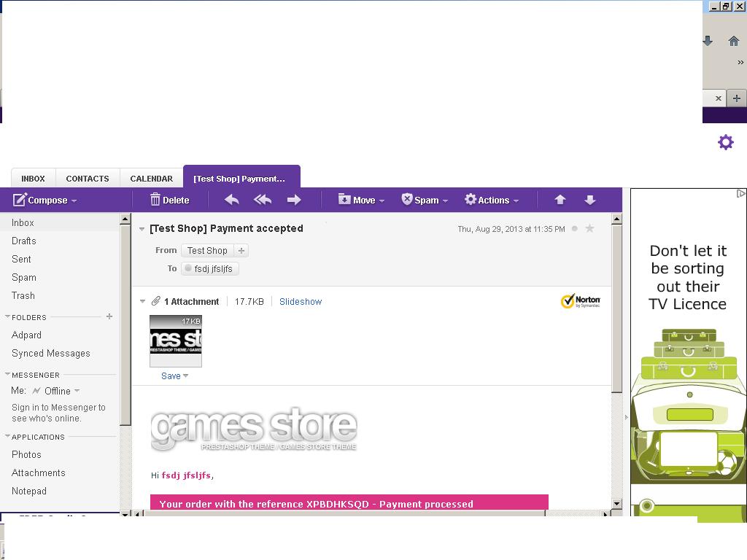Click the fsdj jfsljfs recipient chip
This screenshot has height=560, width=747.
[x=210, y=268]
